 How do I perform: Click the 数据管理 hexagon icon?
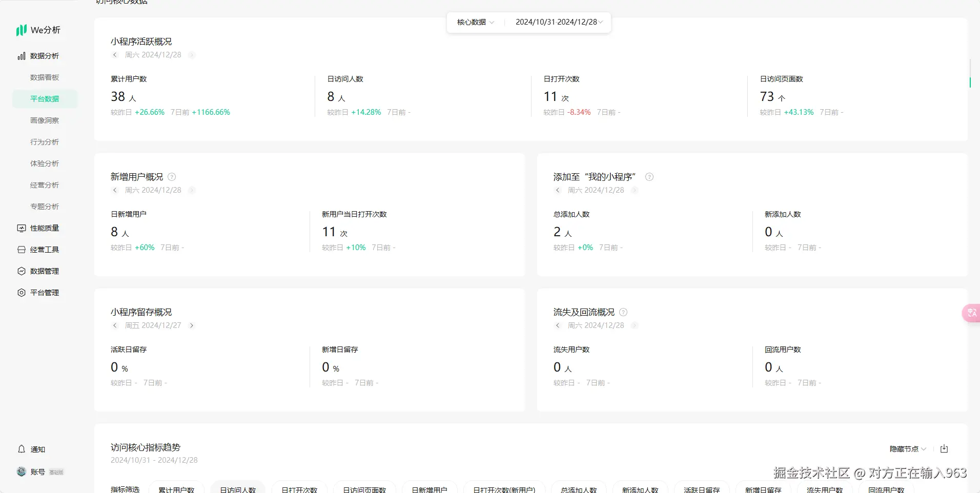[22, 271]
